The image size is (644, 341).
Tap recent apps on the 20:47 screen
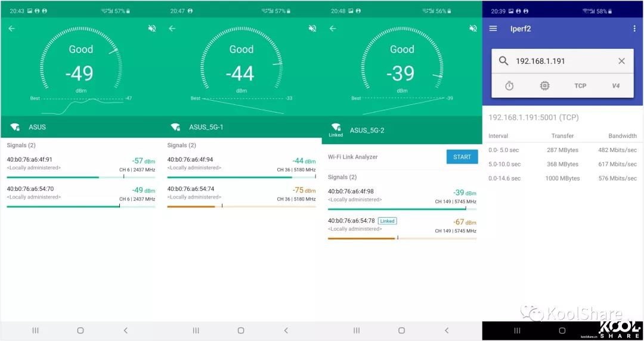click(x=196, y=330)
